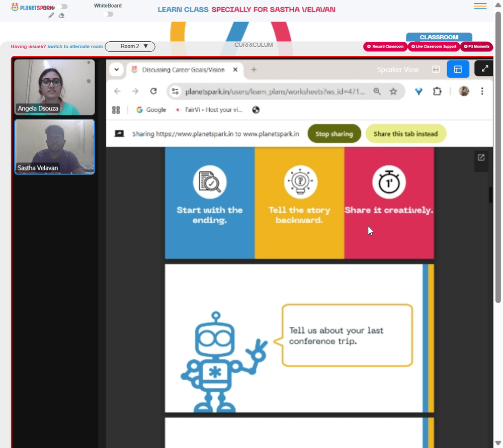The width and height of the screenshot is (503, 448).
Task: Select the eraser tool
Action: pyautogui.click(x=61, y=16)
